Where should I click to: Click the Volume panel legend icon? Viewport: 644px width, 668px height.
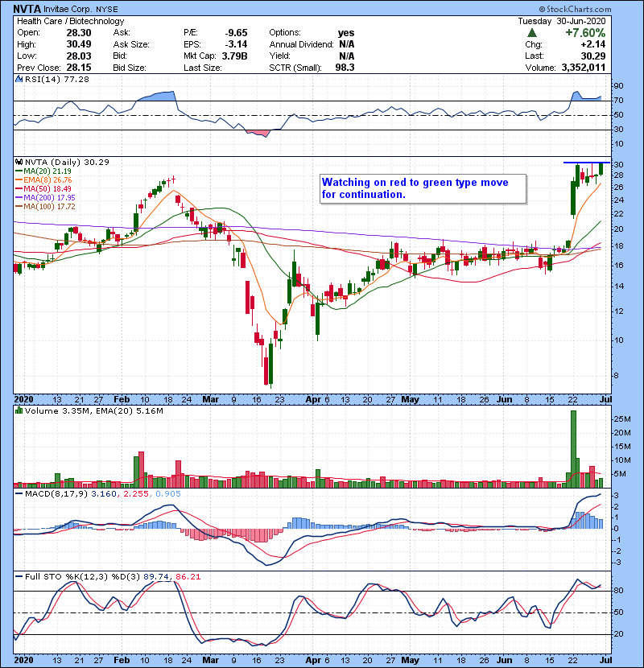point(19,412)
